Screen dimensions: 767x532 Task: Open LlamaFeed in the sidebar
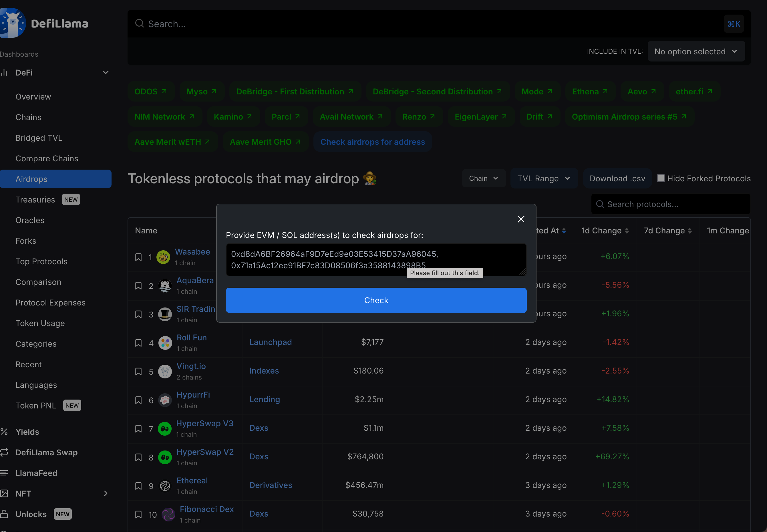[x=36, y=473]
